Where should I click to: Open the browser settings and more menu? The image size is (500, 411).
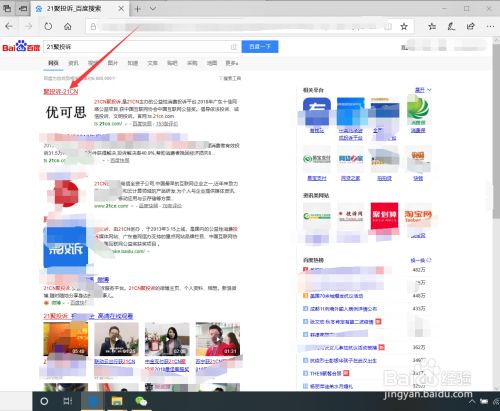point(490,26)
